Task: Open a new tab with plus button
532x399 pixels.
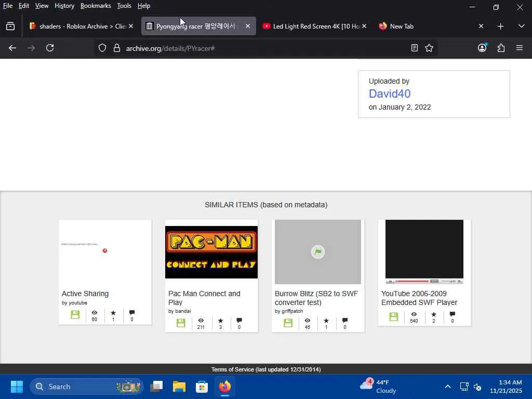Action: (500, 26)
